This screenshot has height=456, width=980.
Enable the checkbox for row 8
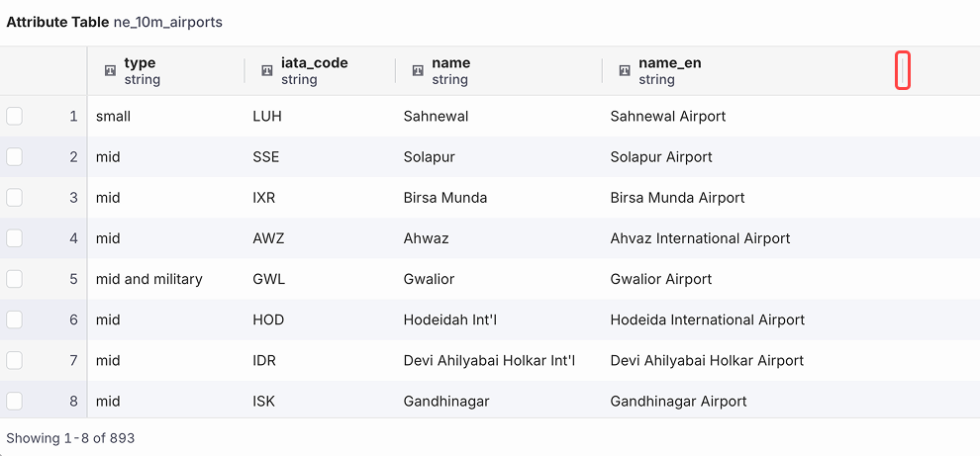point(14,401)
